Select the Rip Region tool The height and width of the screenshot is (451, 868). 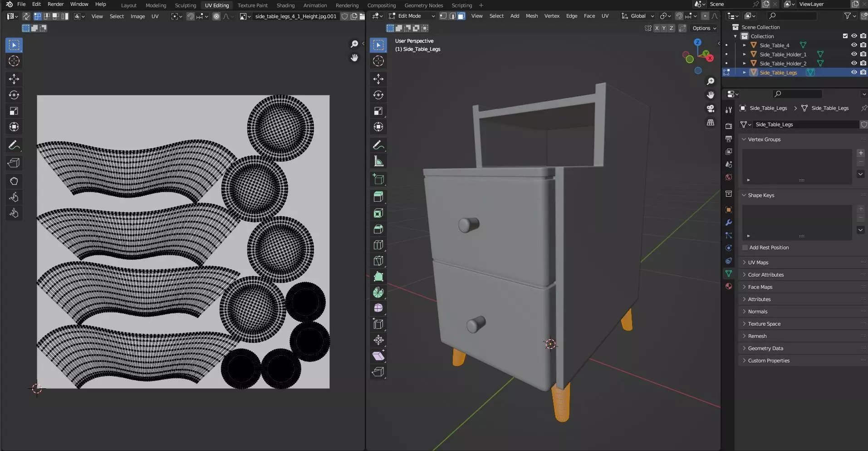[x=378, y=372]
